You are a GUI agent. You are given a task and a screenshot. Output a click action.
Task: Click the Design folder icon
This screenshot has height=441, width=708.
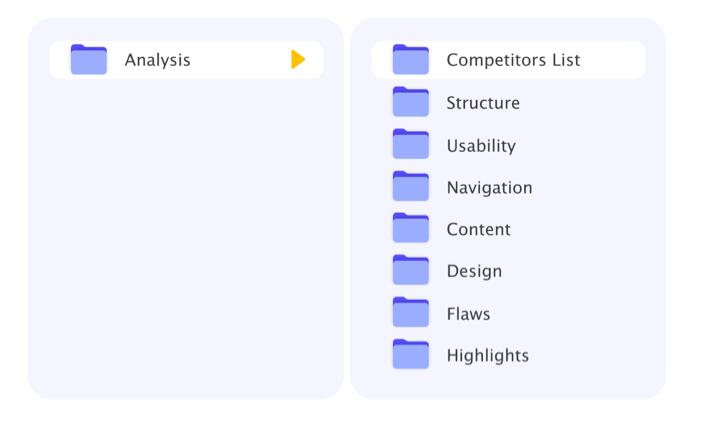pyautogui.click(x=410, y=271)
